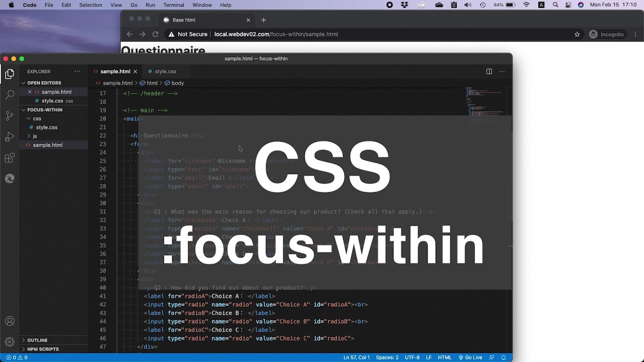The image size is (644, 362).
Task: Click Go Live in status bar
Action: [x=470, y=357]
